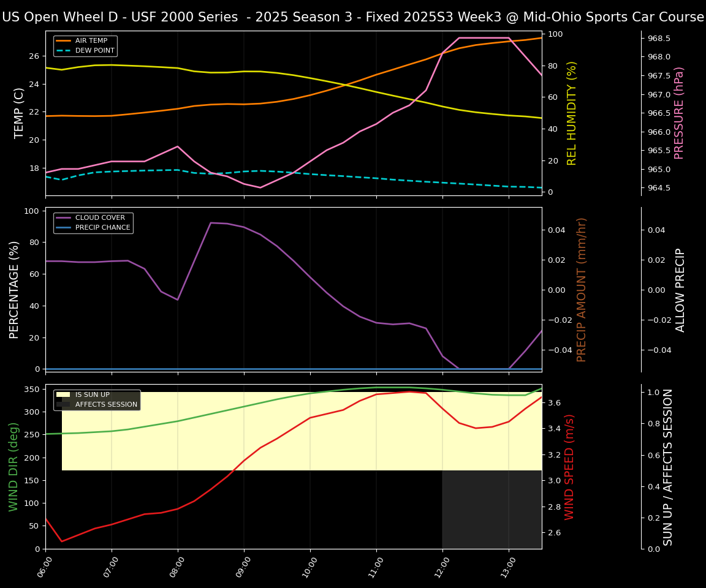Click the WIND SPEED (m/s) axis label

[x=569, y=467]
